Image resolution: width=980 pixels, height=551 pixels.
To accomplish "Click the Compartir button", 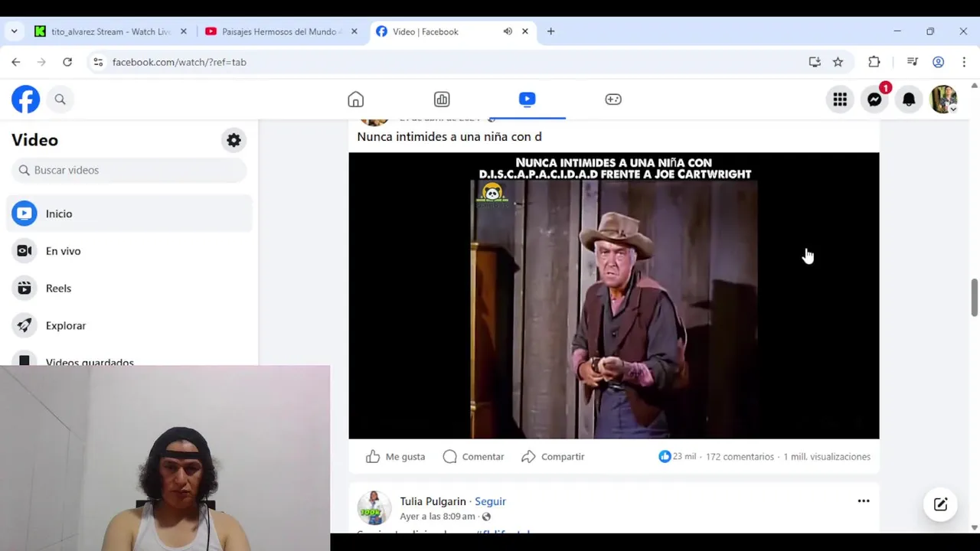I will click(x=553, y=457).
